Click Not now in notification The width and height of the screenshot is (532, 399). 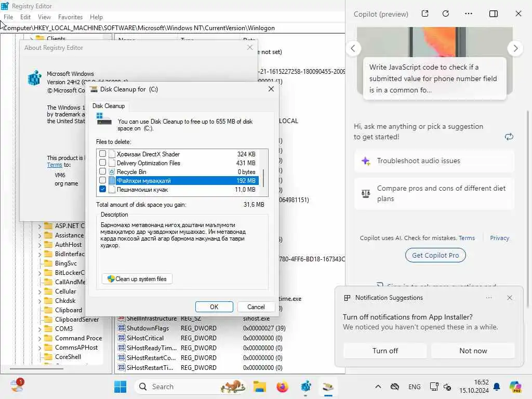pyautogui.click(x=473, y=351)
